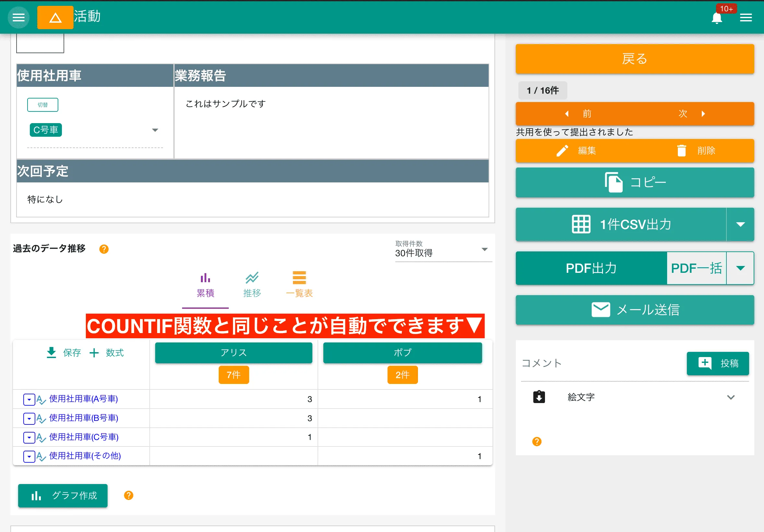Open the 30件取得 record count dropdown
The image size is (764, 532).
485,249
